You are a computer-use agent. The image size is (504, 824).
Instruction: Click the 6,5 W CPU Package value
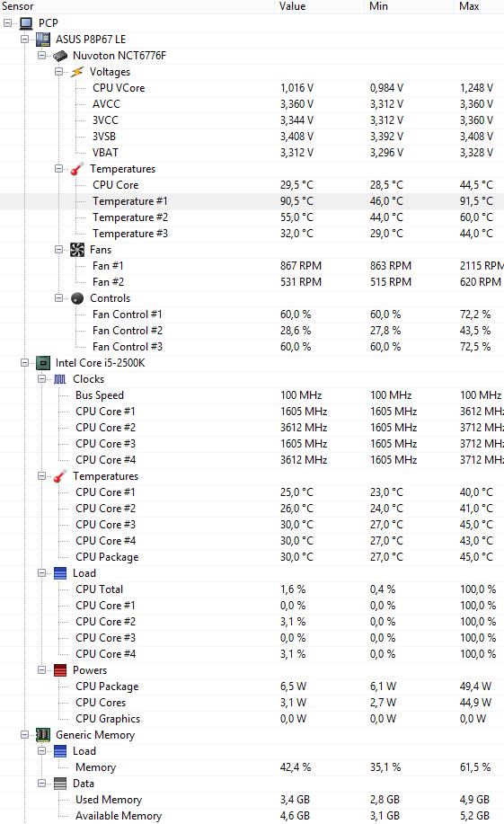(293, 687)
